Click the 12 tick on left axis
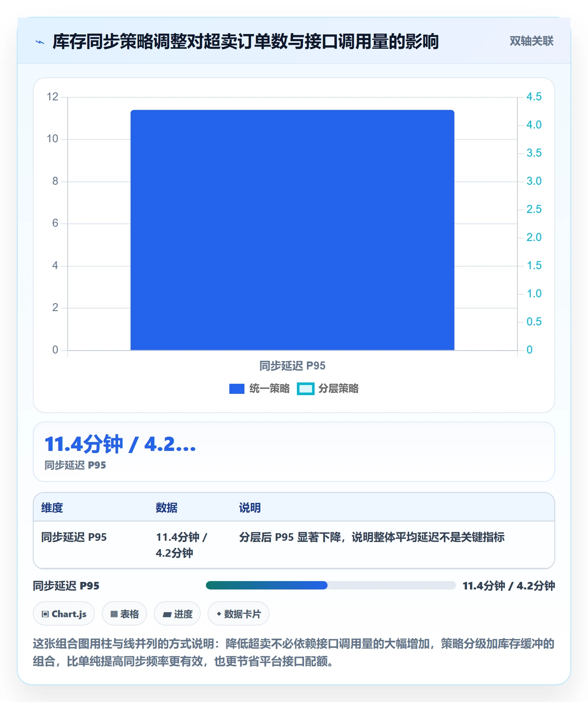The width and height of the screenshot is (588, 702). (x=52, y=97)
